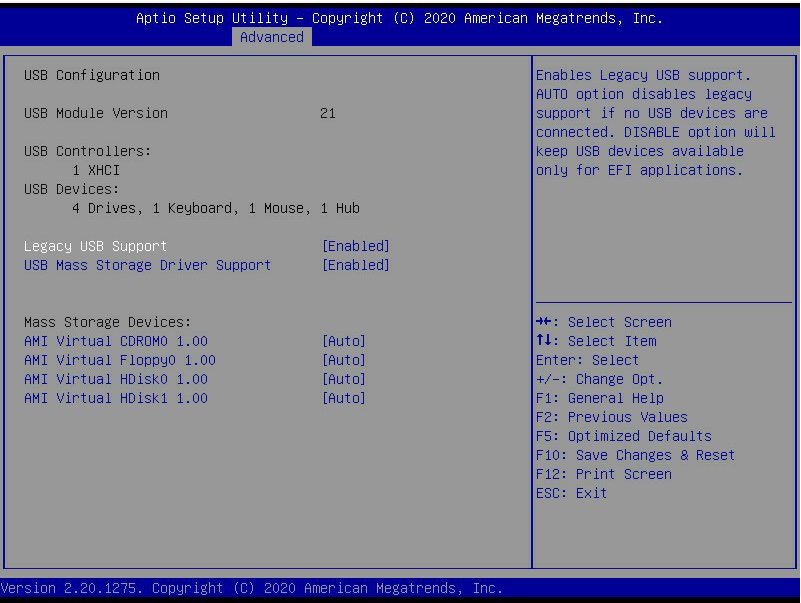Open the Legacy USB Support [Enabled] value
Image resolution: width=801 pixels, height=603 pixels.
click(356, 246)
